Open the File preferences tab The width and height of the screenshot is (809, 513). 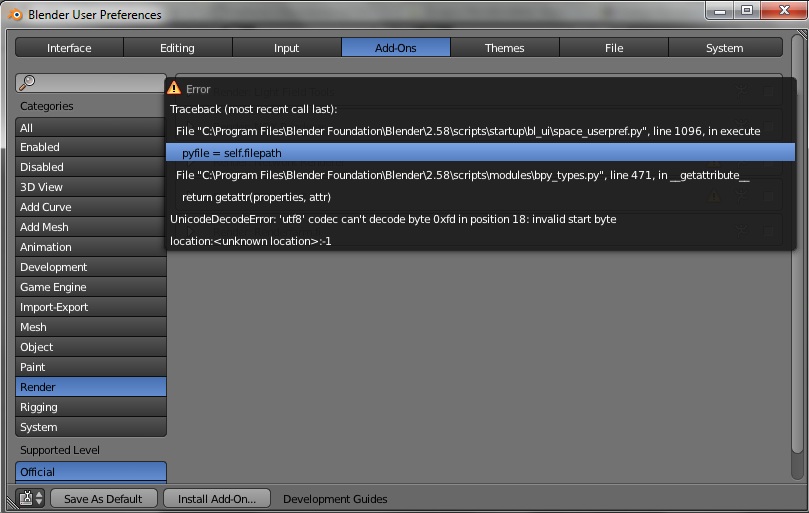tap(614, 48)
